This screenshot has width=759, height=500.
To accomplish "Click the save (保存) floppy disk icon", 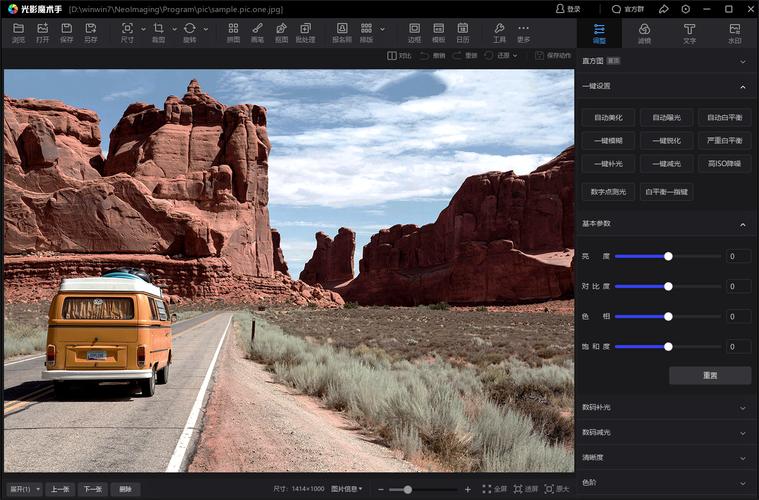I will [66, 29].
